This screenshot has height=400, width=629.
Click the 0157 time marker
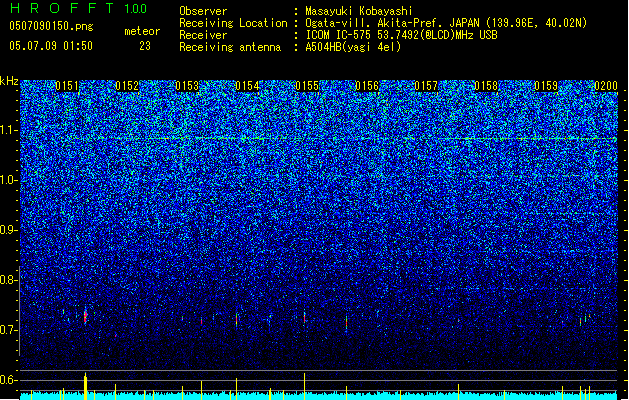coord(426,86)
